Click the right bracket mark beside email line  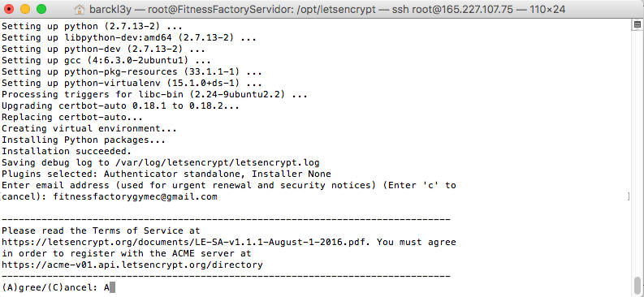click(x=629, y=197)
